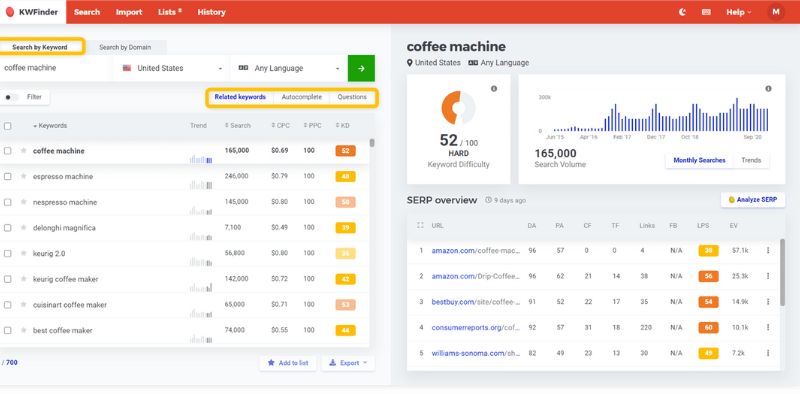Check the keurig 2.0 row checkbox
800x394 pixels.
8,253
